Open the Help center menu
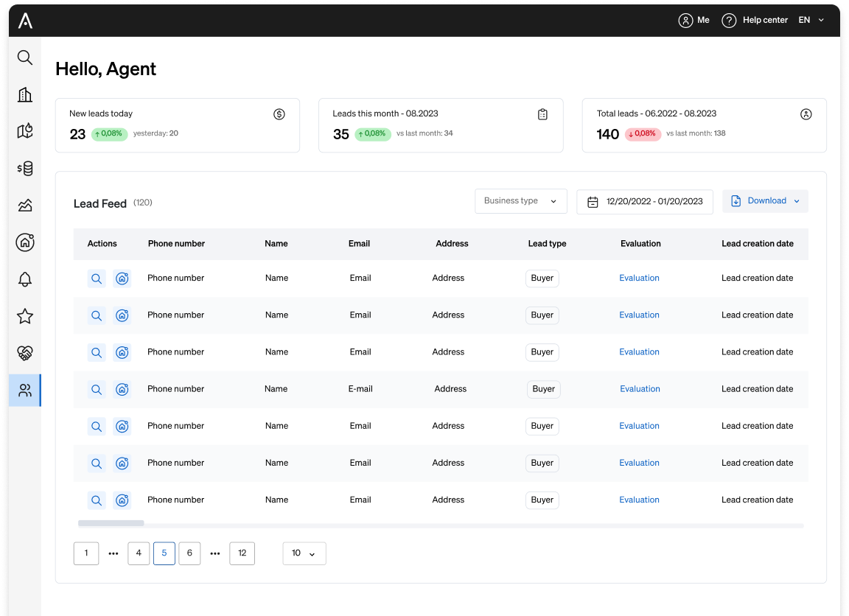The width and height of the screenshot is (849, 616). pos(755,20)
